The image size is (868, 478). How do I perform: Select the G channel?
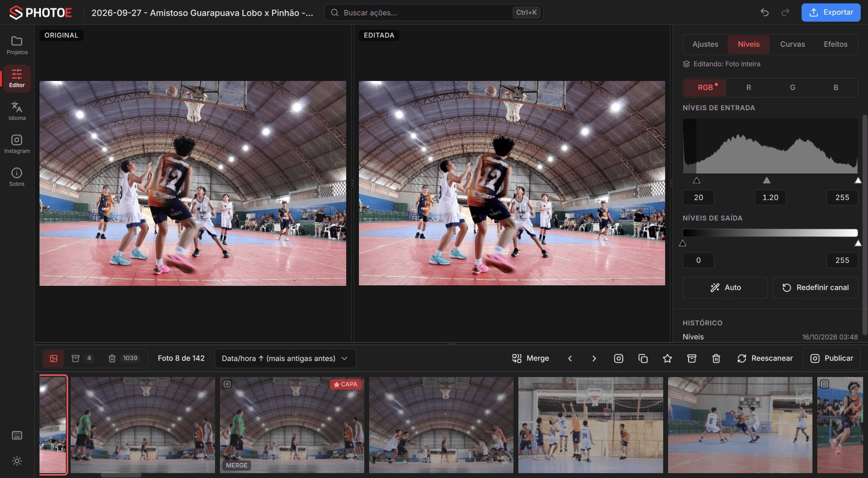(792, 87)
